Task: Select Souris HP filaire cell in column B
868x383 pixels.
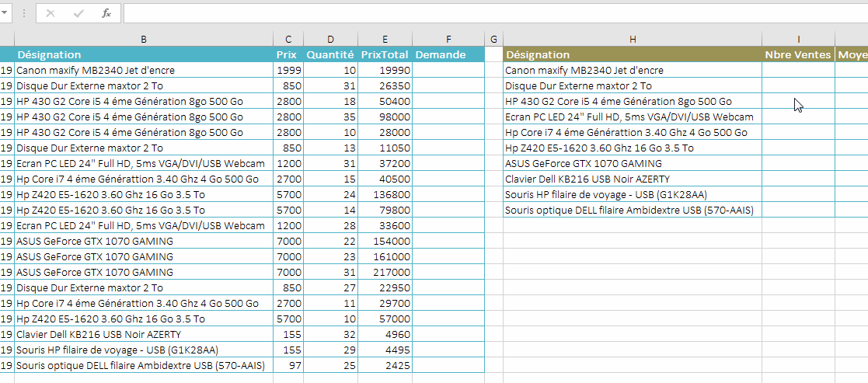Action: coord(144,350)
